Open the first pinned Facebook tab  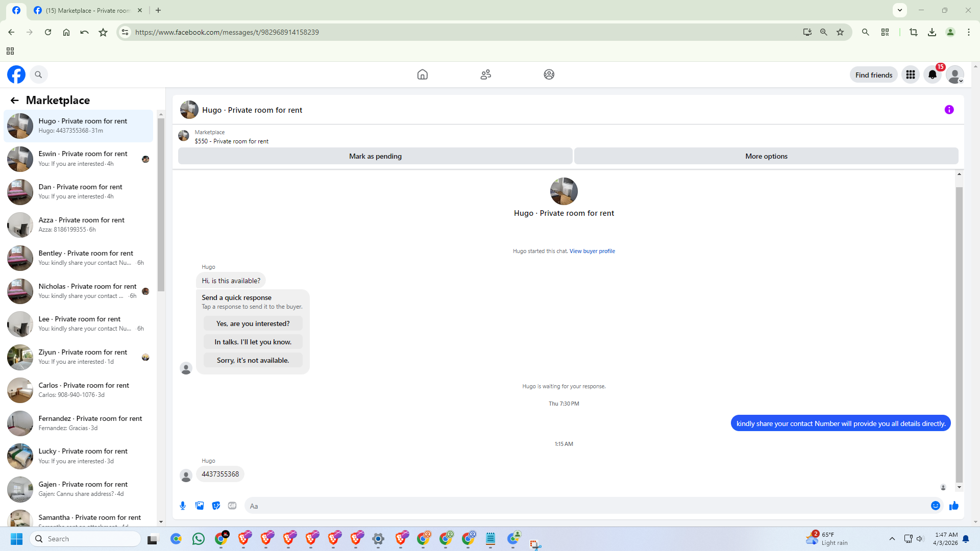(x=16, y=10)
